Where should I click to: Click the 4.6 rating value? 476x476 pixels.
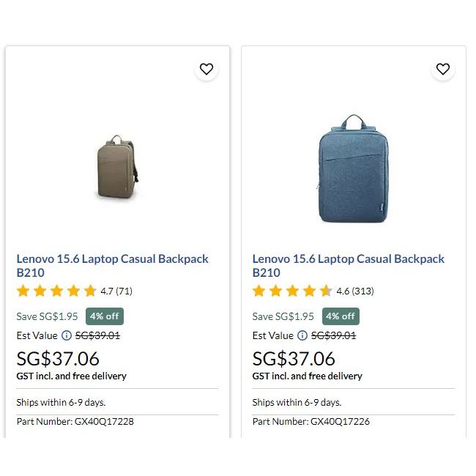coord(343,291)
